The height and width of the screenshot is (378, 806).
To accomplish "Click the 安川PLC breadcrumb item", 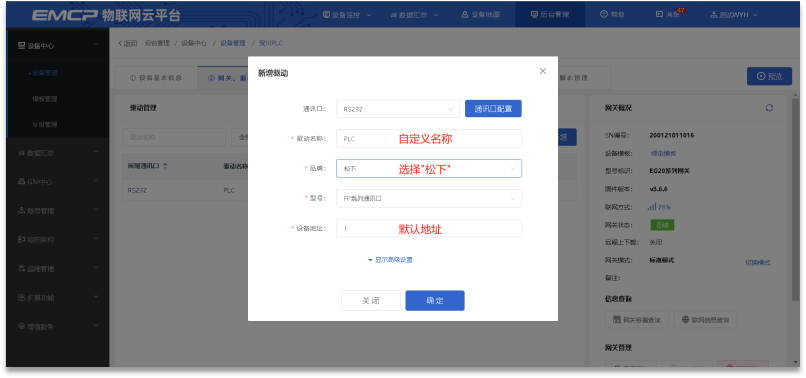I will [270, 43].
